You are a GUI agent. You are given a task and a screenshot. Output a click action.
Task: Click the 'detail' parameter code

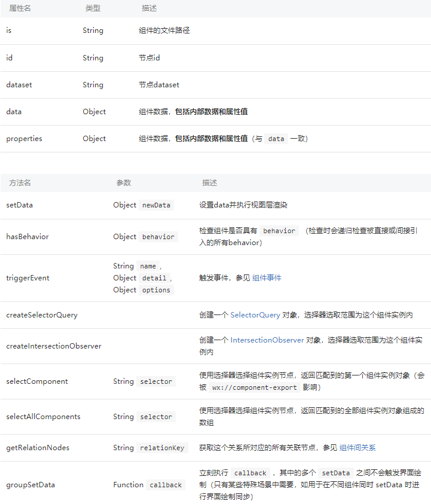pos(154,278)
